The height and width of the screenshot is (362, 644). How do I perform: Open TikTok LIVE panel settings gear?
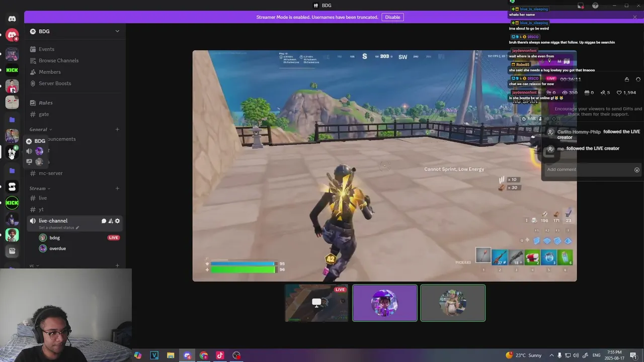(x=638, y=79)
